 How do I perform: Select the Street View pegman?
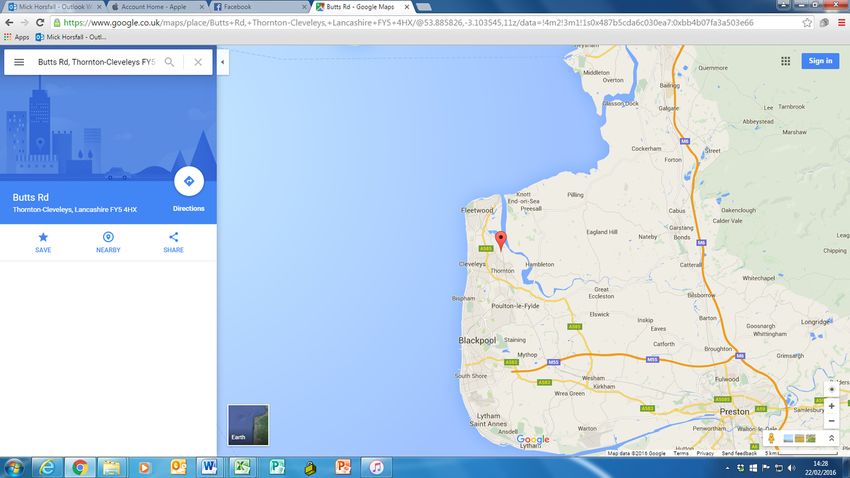(x=771, y=438)
